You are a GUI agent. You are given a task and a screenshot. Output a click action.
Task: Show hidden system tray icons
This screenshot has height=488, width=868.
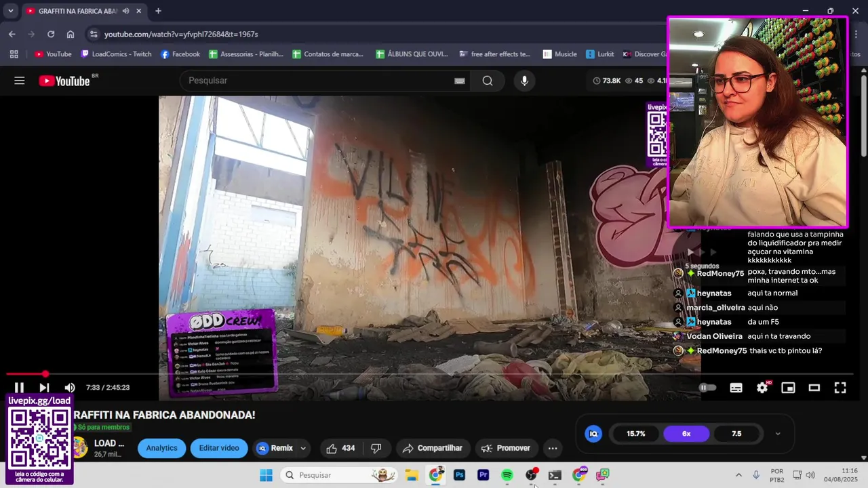point(738,475)
